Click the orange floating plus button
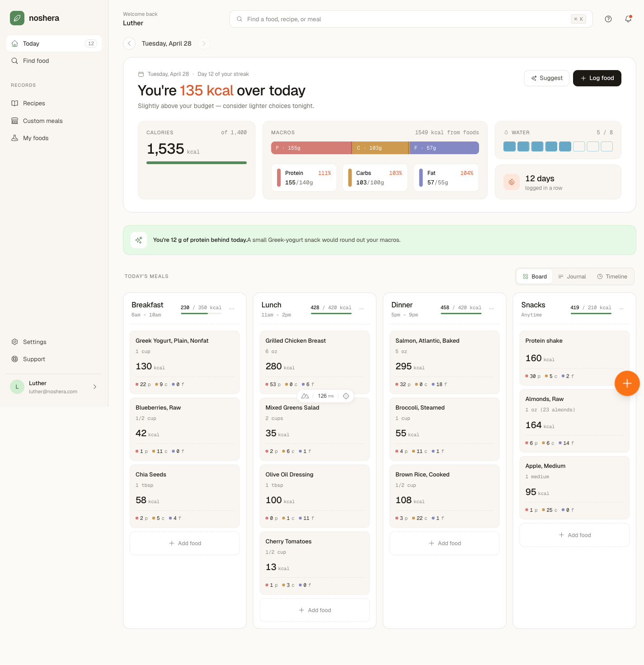 627,383
